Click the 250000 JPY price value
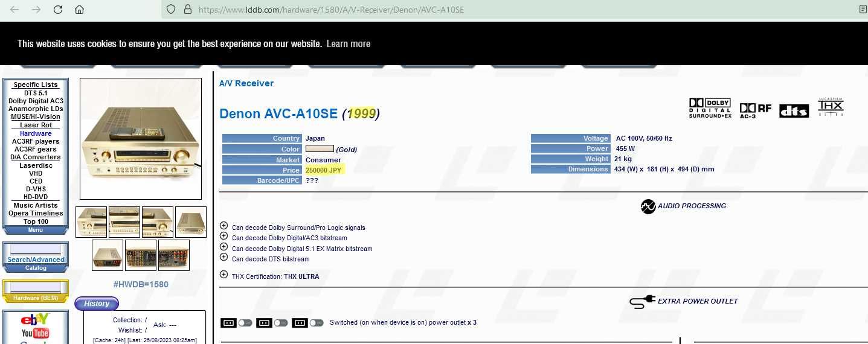The width and height of the screenshot is (868, 344). (x=324, y=170)
